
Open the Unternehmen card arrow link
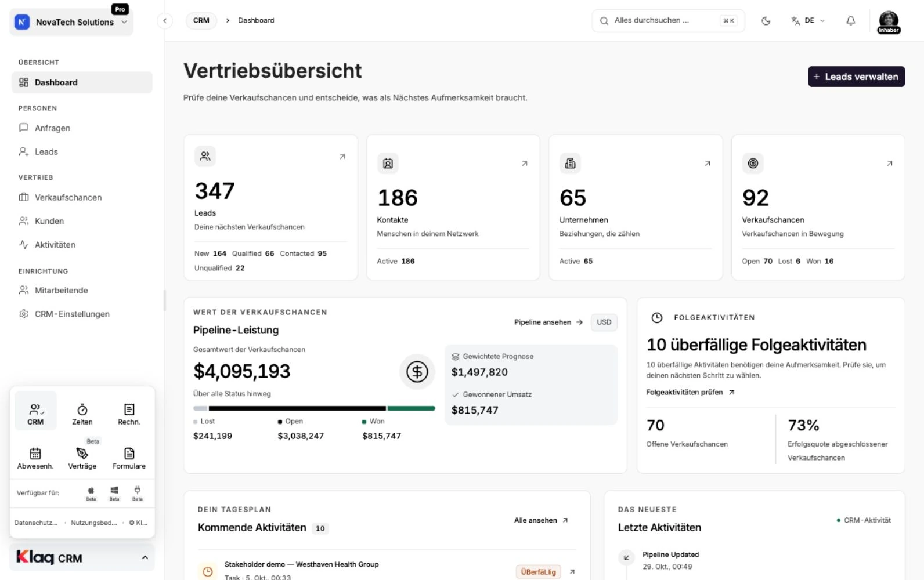(x=708, y=164)
